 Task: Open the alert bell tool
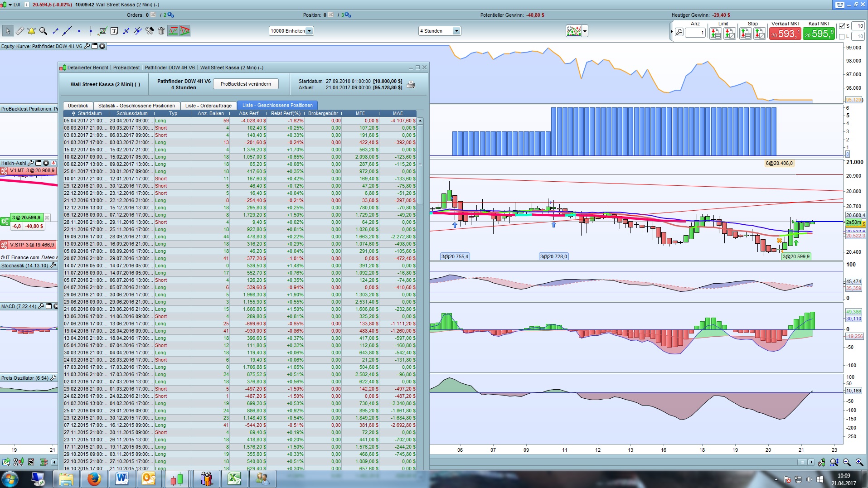[31, 31]
